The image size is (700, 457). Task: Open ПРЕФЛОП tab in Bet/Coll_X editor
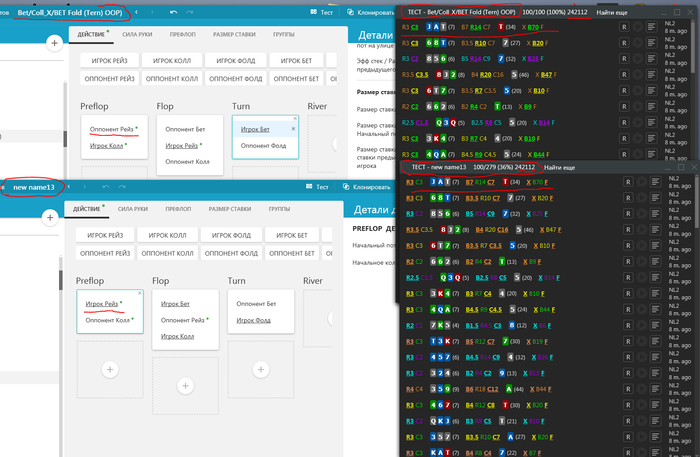(183, 34)
